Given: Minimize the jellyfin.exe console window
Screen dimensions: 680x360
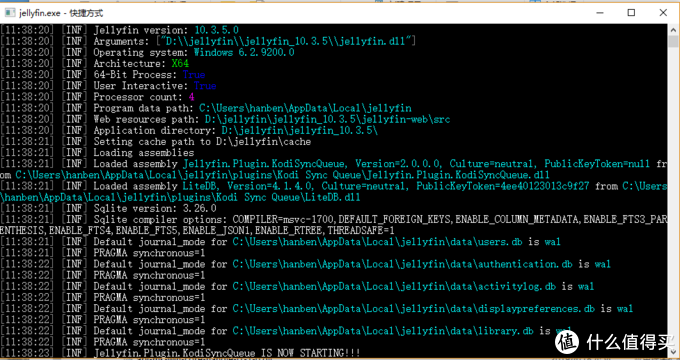Looking at the screenshot, I should pyautogui.click(x=600, y=13).
